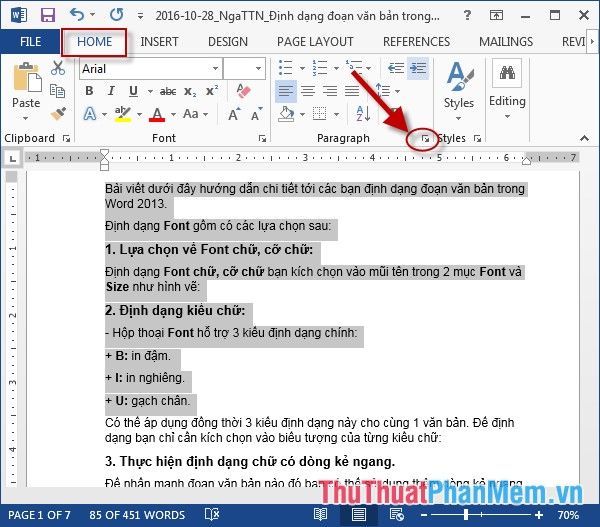Select the Format Painter brush
The width and height of the screenshot is (600, 527).
pos(58,112)
